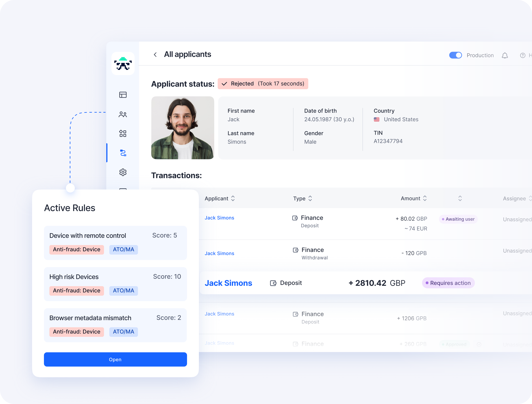Sort table by Type column
The image size is (532, 404).
click(x=310, y=199)
